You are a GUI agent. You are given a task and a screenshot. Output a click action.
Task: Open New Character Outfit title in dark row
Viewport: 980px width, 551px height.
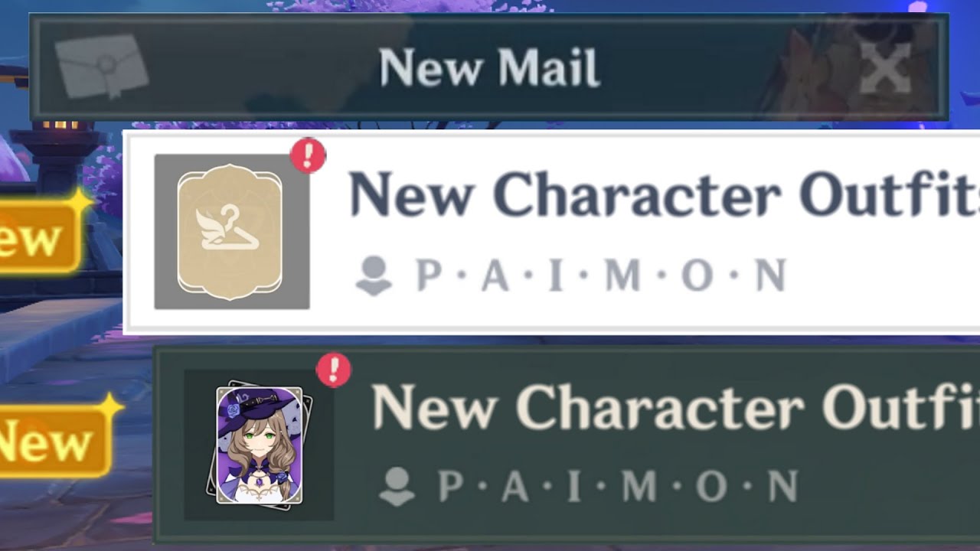pos(676,406)
